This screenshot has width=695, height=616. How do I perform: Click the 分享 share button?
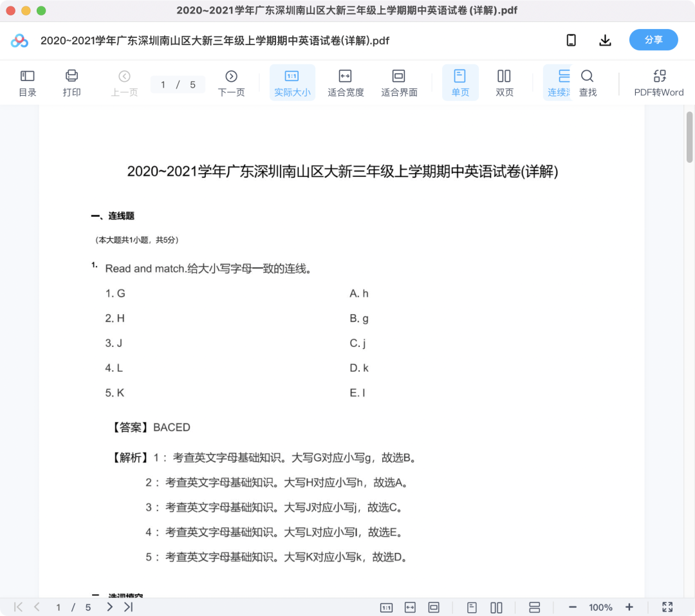(x=653, y=40)
